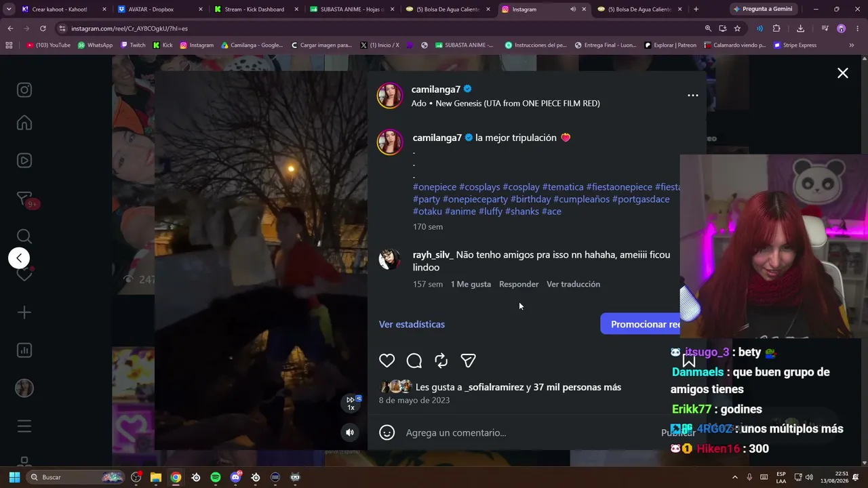Viewport: 868px width, 488px height.
Task: Click 'Pregunta a Gemini' button
Action: tap(763, 9)
